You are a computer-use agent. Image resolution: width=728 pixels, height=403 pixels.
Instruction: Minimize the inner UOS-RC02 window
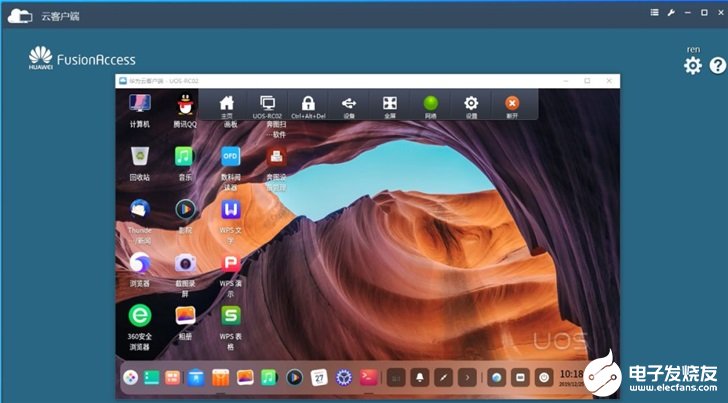pos(566,81)
